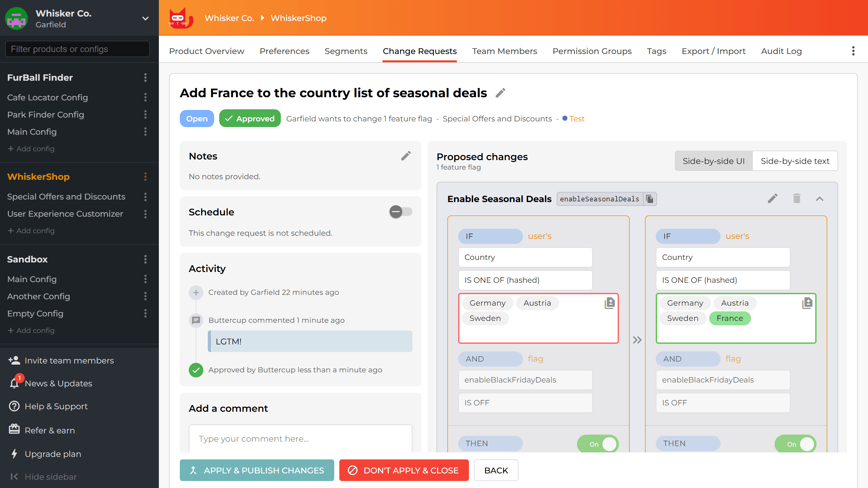Open the Preferences tab

tap(284, 51)
